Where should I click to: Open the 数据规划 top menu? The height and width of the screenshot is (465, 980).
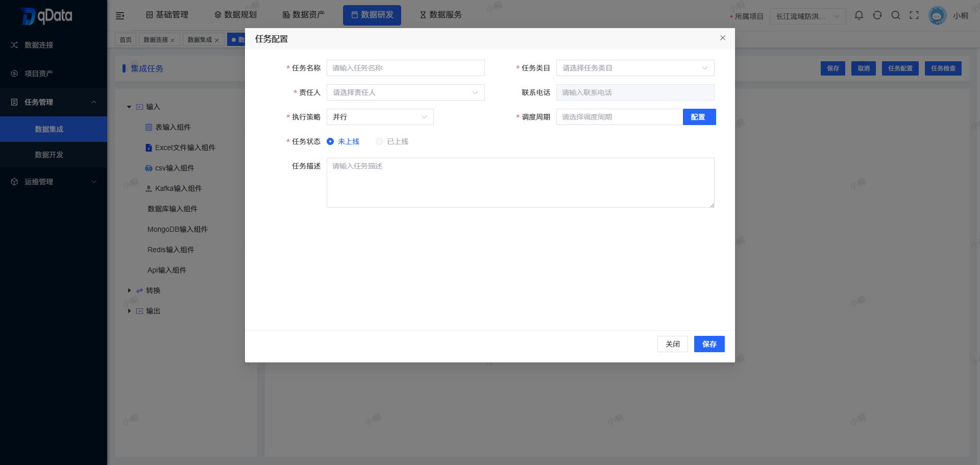(x=236, y=15)
